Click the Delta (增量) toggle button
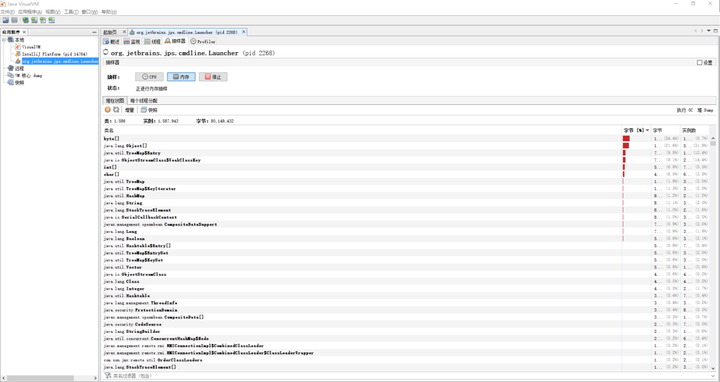Screen dimensions: 720x382 [x=129, y=110]
